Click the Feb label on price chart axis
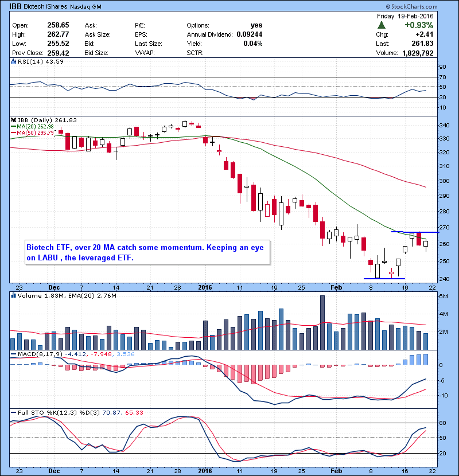This screenshot has height=476, width=459. pos(336,287)
